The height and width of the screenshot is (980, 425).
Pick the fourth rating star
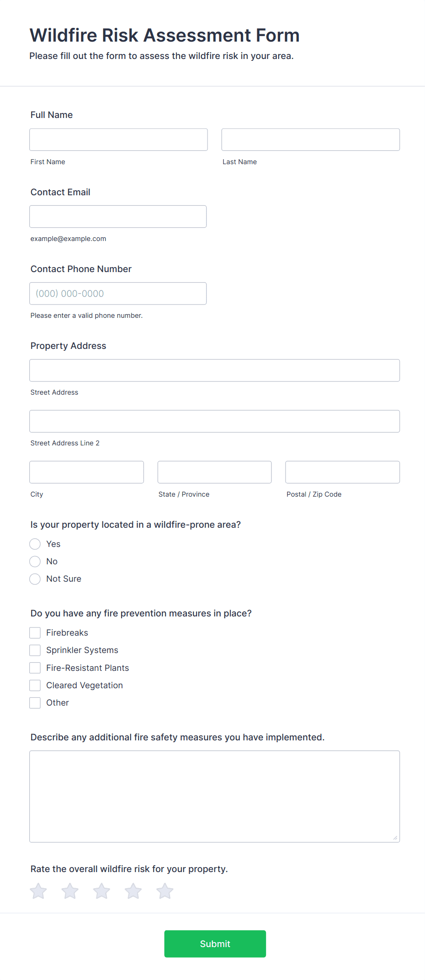[133, 891]
